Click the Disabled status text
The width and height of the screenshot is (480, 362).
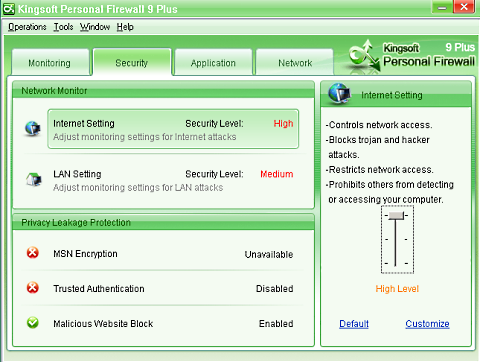[x=275, y=289]
